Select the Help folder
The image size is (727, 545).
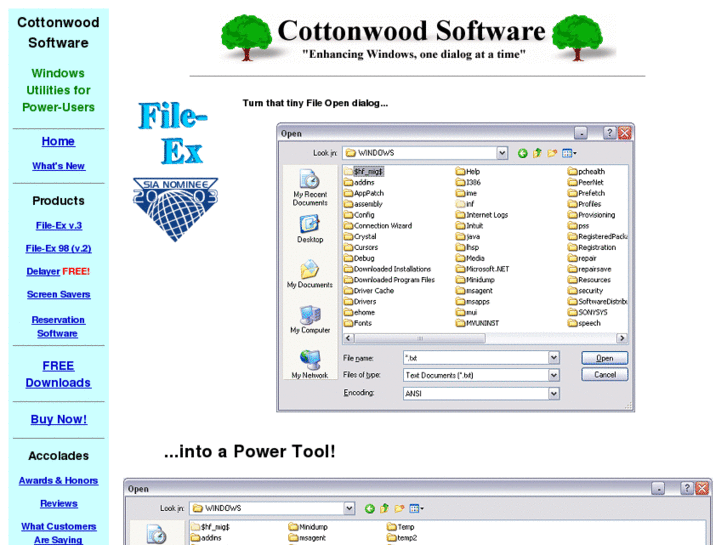[468, 172]
